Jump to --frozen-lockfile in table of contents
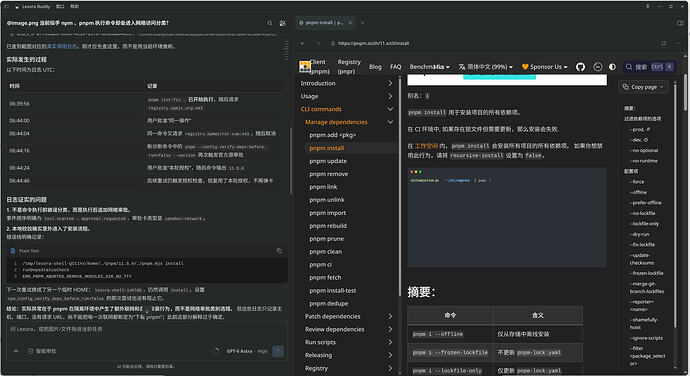Viewport: 690px width, 376px height. pos(647,273)
